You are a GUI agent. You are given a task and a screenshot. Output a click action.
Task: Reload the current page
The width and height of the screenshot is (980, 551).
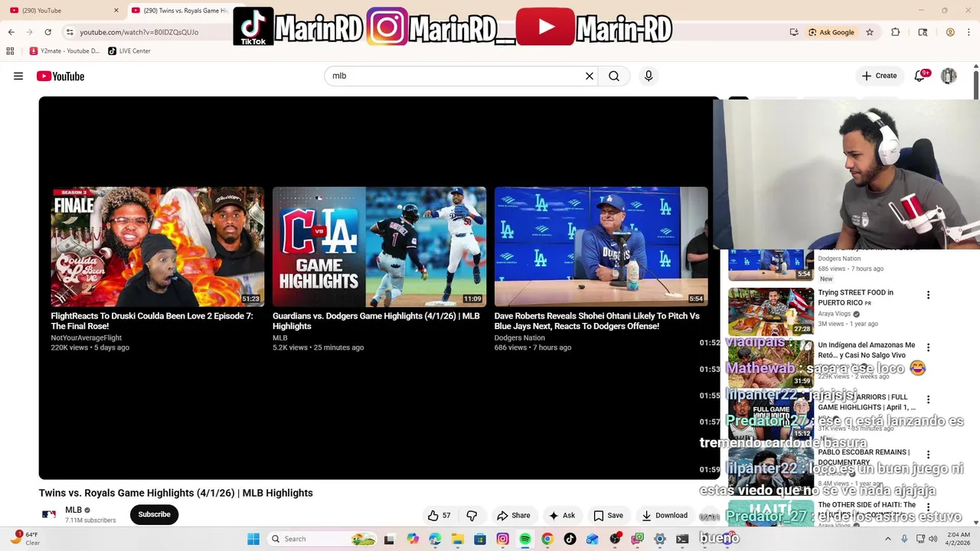click(47, 32)
